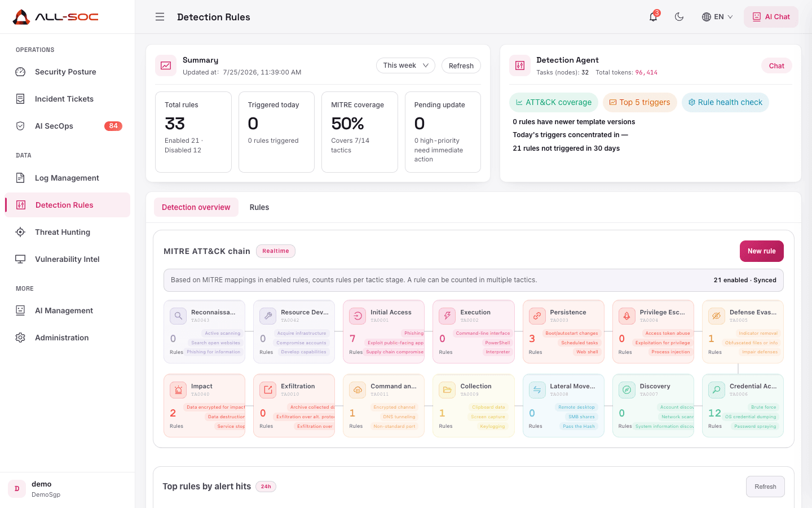Click the Lateral Movement arrows icon

point(537,390)
